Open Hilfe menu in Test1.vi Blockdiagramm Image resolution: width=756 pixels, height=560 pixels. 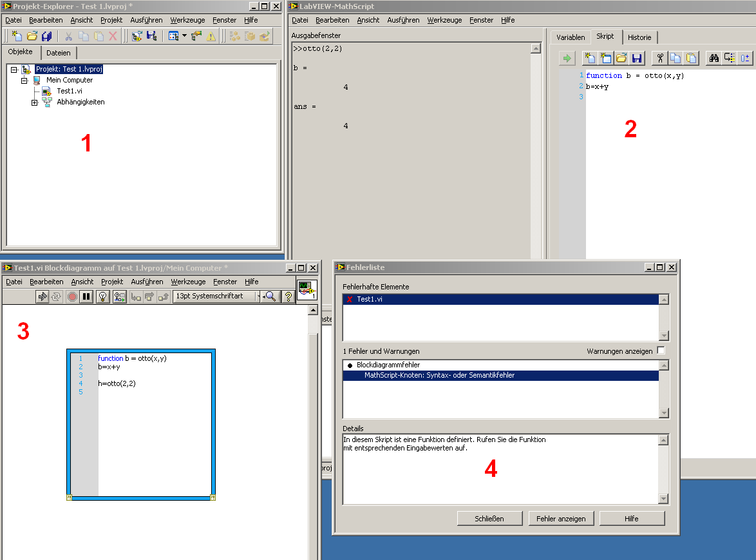(x=251, y=282)
